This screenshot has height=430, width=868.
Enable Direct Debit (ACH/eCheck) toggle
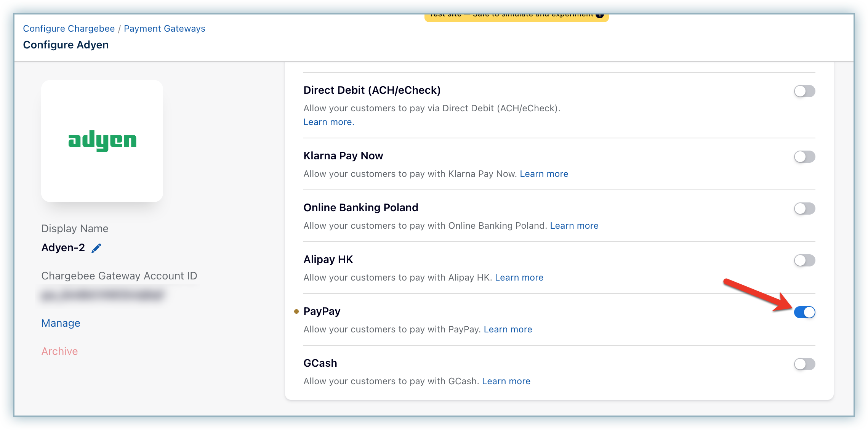[x=804, y=91]
